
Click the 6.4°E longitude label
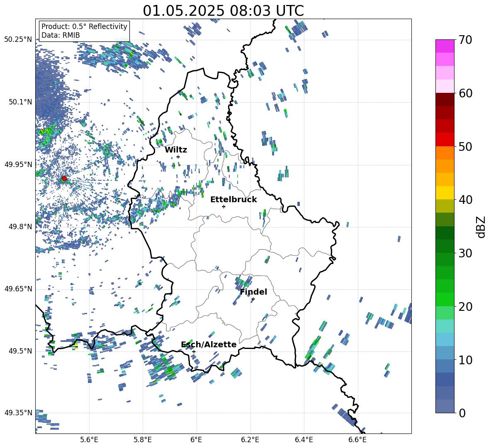tap(304, 440)
